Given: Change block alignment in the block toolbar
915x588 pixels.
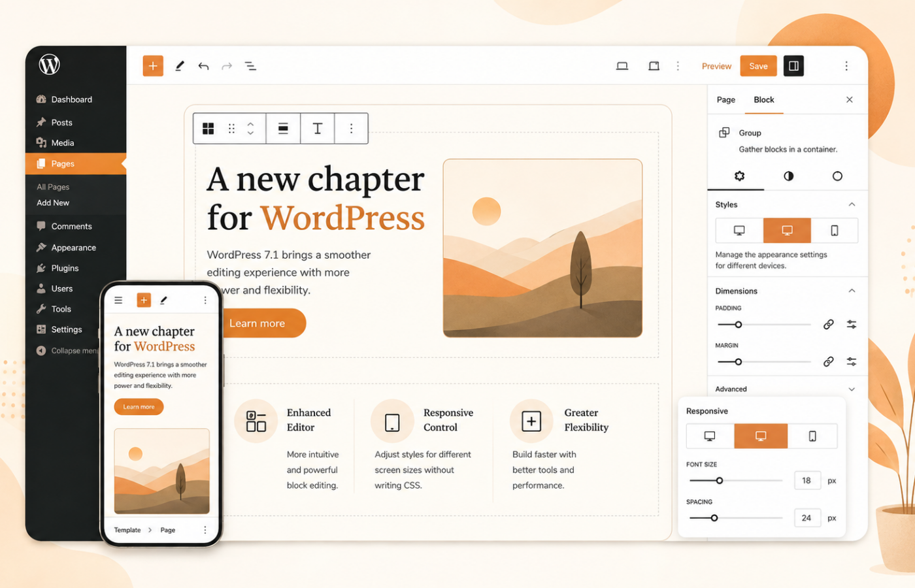Looking at the screenshot, I should click(283, 129).
